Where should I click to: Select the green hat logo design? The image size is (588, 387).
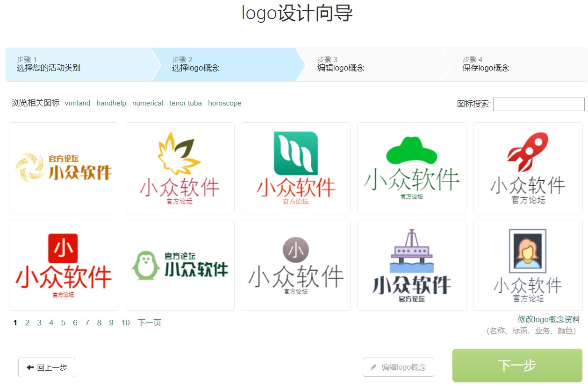[x=411, y=168]
